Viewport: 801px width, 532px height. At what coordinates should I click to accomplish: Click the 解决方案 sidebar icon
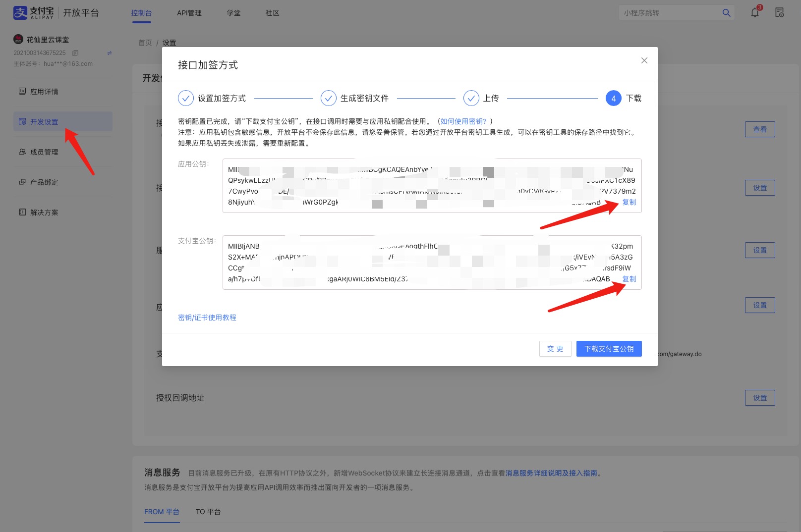click(x=22, y=212)
